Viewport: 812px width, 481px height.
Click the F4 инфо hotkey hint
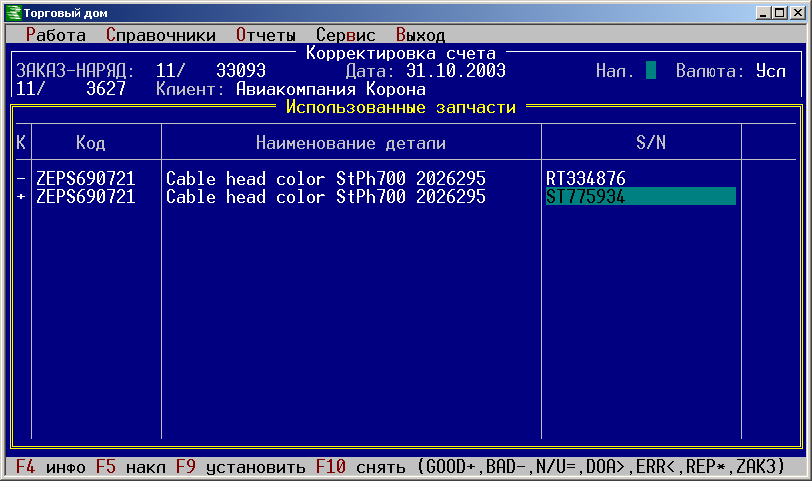(50, 467)
